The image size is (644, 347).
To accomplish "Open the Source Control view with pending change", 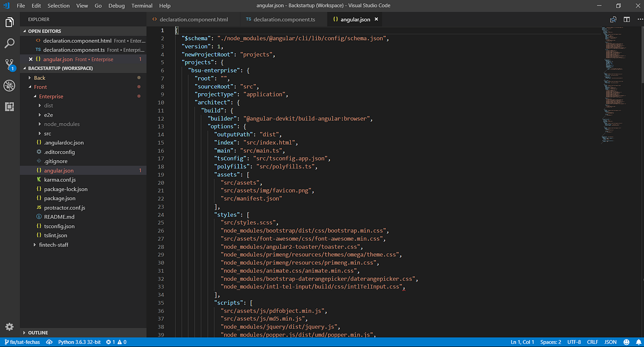I will 9,64.
